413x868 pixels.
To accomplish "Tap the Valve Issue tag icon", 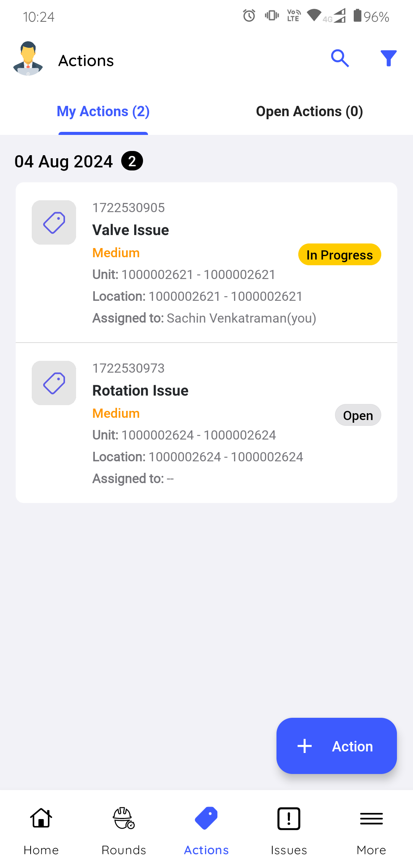I will (54, 222).
